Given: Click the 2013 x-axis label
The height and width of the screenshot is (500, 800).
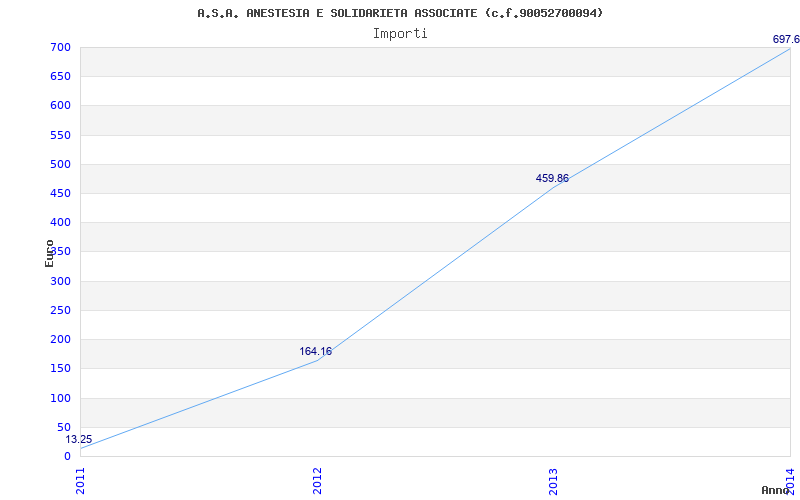Looking at the screenshot, I should click(x=554, y=482).
